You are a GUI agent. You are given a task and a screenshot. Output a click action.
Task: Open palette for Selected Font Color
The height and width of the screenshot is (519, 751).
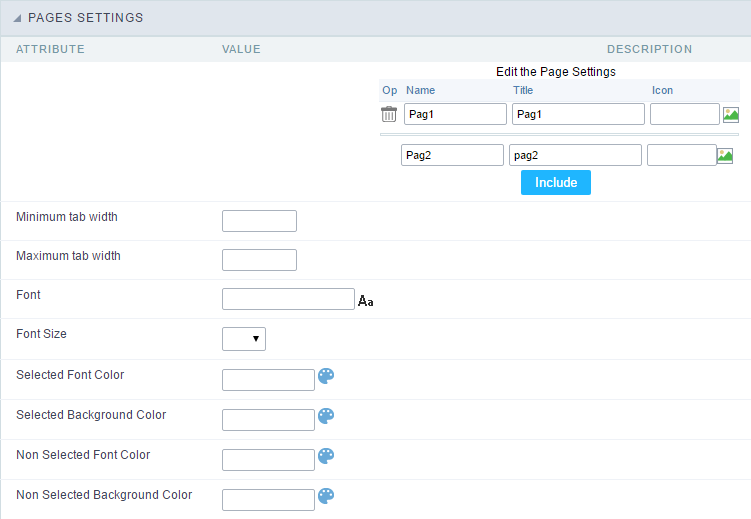click(326, 376)
